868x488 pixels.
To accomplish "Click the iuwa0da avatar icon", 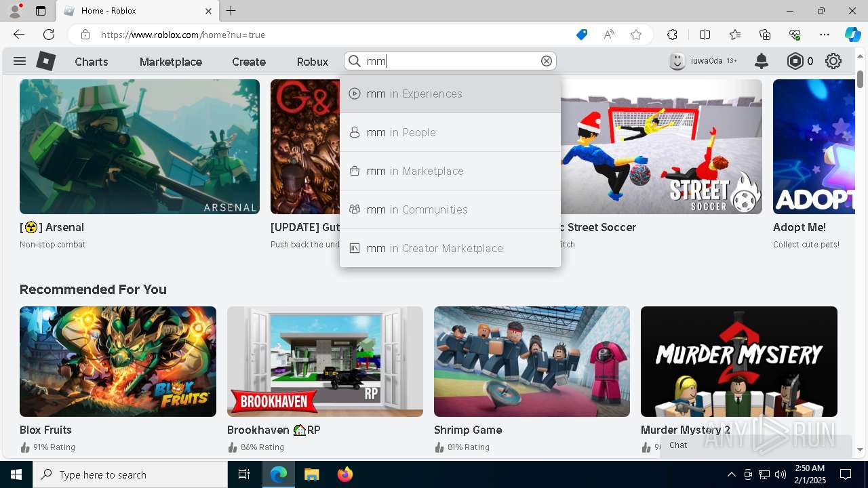I will click(x=677, y=61).
